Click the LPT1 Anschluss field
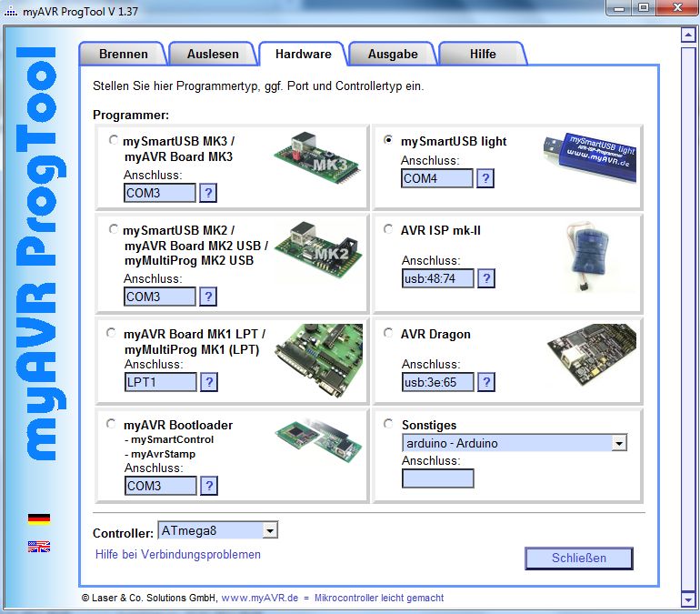 161,382
